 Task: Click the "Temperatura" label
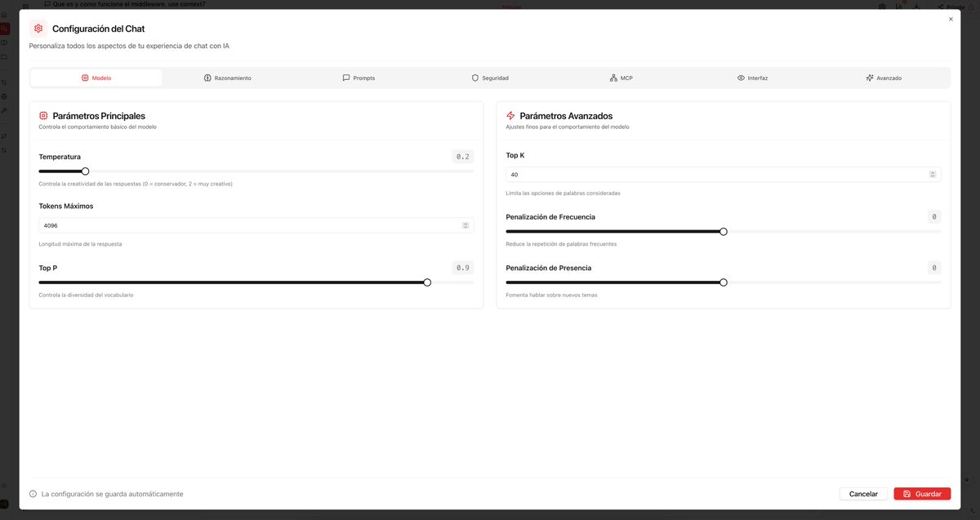click(x=60, y=157)
